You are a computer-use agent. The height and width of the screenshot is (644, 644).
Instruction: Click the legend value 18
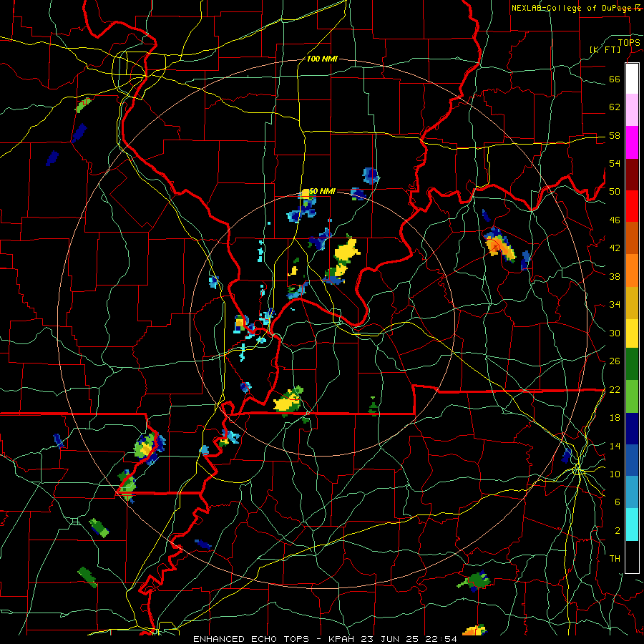615,418
